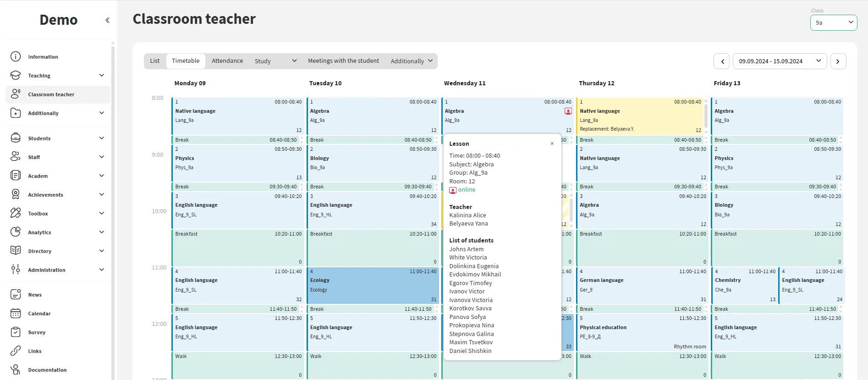Open Calendar from the sidebar
This screenshot has height=380, width=868.
coord(16,314)
